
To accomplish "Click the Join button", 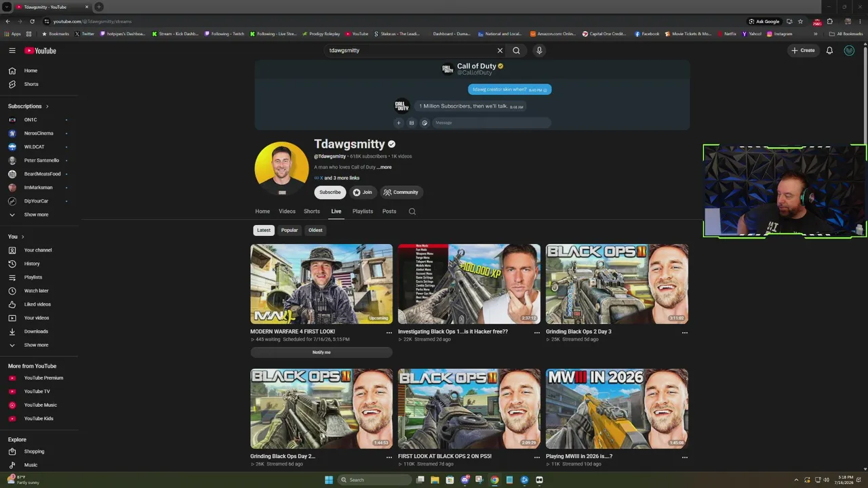I will click(363, 192).
